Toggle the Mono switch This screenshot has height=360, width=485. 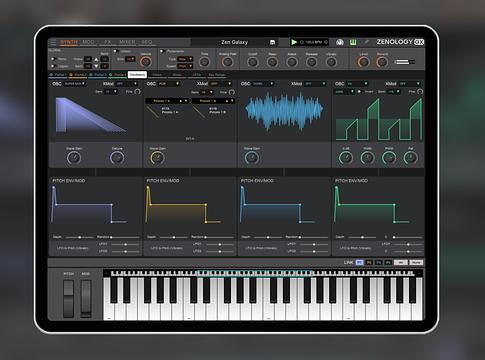[x=53, y=59]
